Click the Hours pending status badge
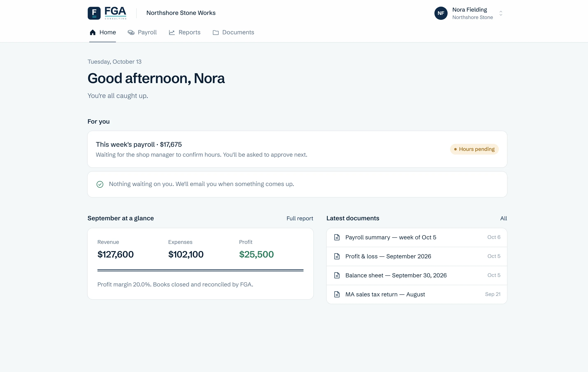This screenshot has height=372, width=588. point(474,149)
